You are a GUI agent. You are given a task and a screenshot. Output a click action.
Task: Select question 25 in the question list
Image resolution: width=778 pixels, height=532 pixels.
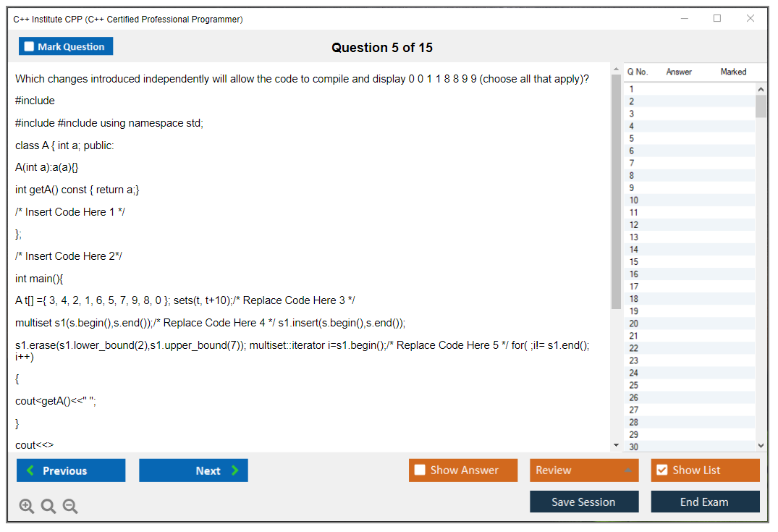tap(634, 385)
